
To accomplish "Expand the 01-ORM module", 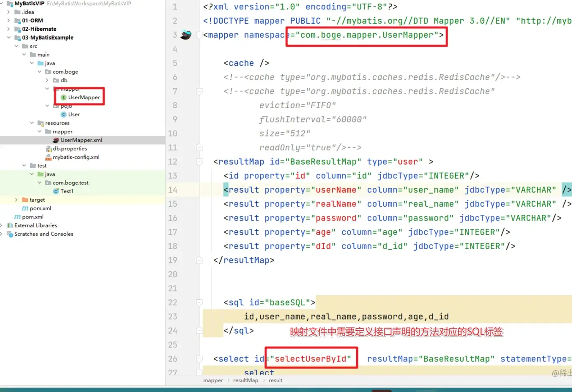I will click(x=9, y=20).
